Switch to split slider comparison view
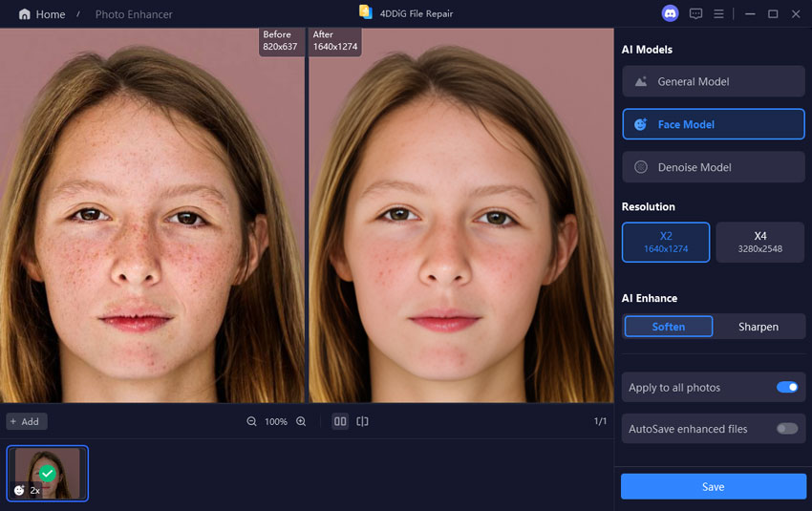Viewport: 812px width, 511px height. click(363, 421)
